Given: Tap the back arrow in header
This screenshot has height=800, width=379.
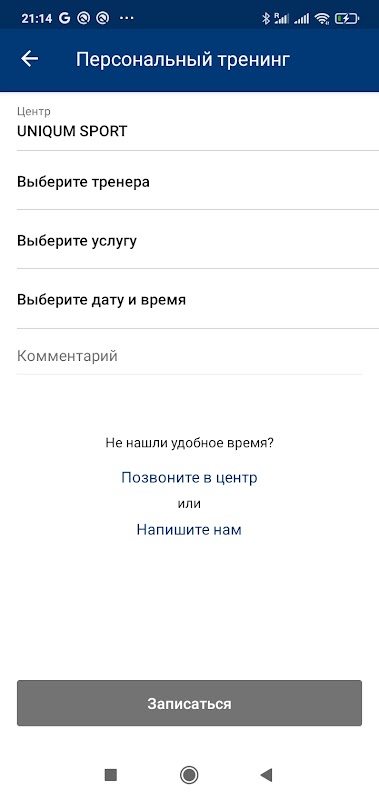Looking at the screenshot, I should point(30,59).
